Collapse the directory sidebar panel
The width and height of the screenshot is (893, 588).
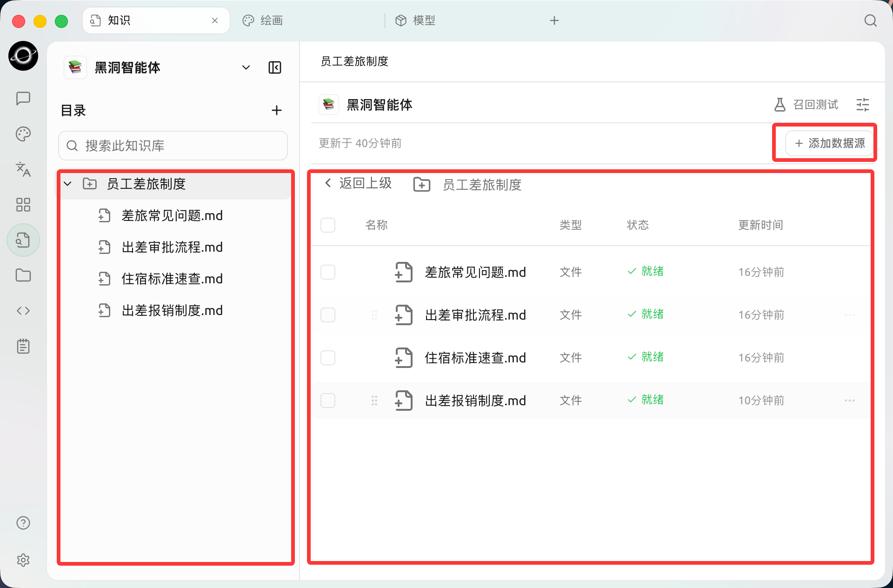(x=275, y=67)
